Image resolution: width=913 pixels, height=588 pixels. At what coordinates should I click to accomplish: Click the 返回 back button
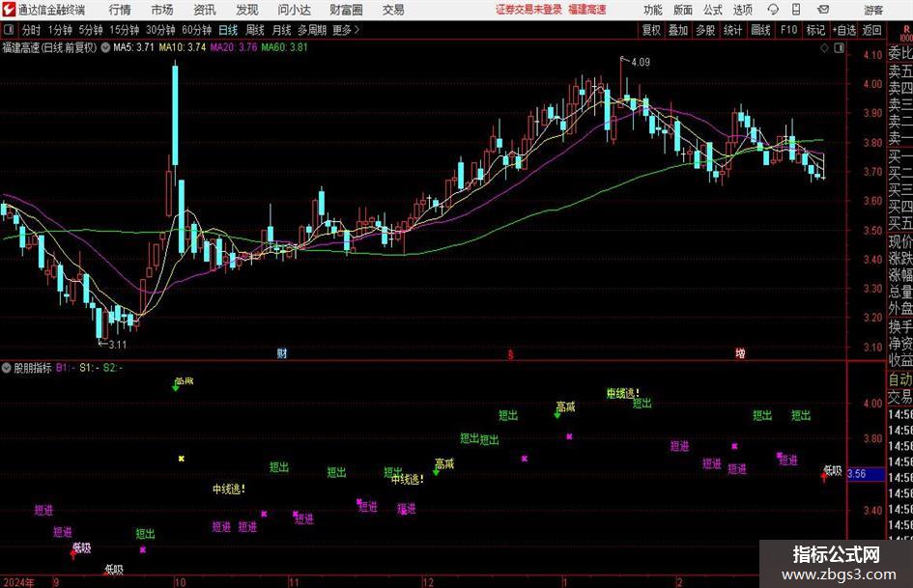pyautogui.click(x=871, y=30)
